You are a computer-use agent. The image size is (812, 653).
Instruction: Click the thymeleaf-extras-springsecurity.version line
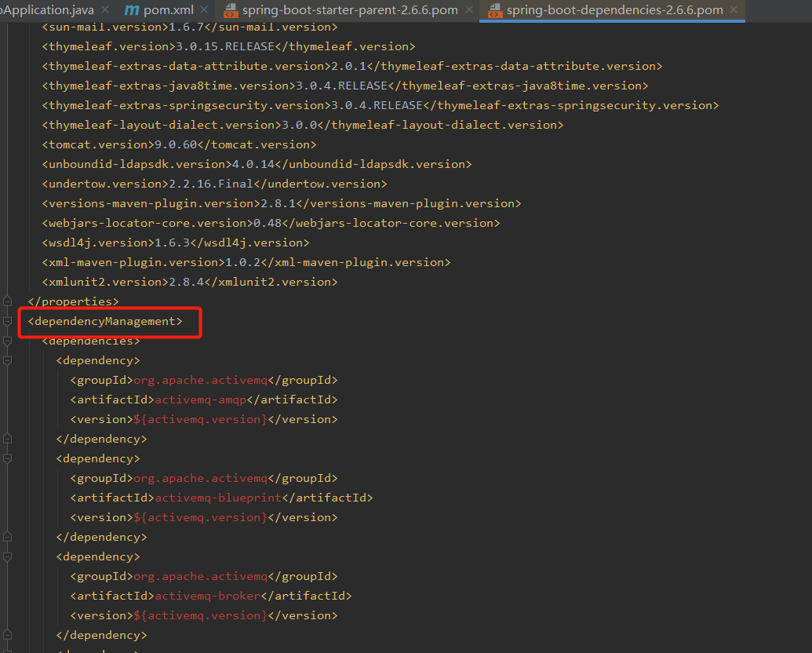tap(381, 106)
